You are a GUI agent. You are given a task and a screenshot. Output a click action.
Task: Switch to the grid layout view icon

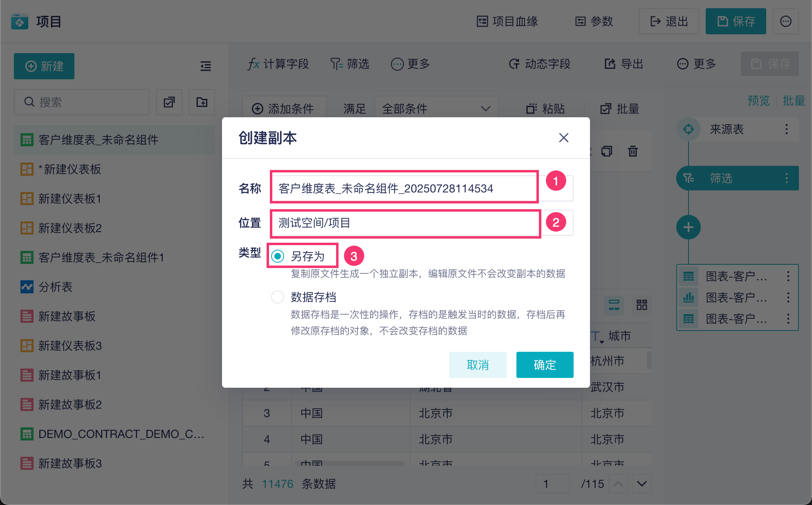642,305
